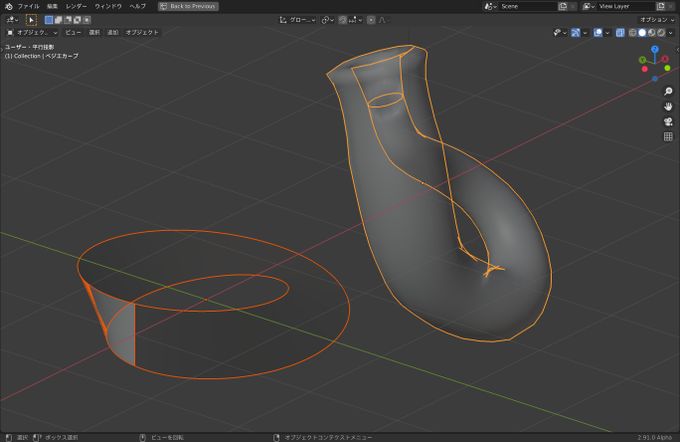Open the オプション (Options) dropdown
680x442 pixels.
coord(657,20)
